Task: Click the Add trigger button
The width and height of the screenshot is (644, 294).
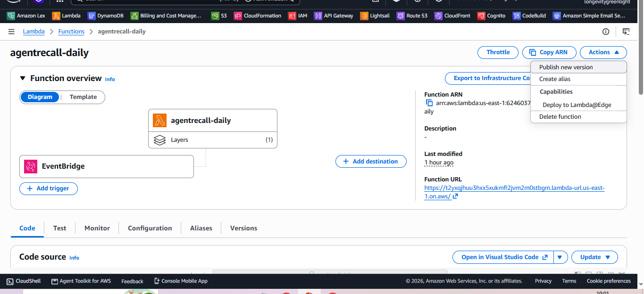Action: pos(49,188)
